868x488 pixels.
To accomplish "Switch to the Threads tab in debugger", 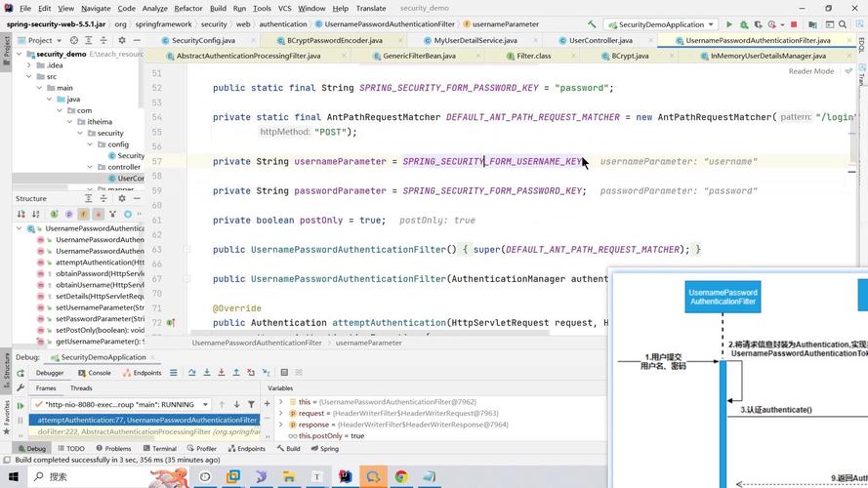I will pos(81,388).
